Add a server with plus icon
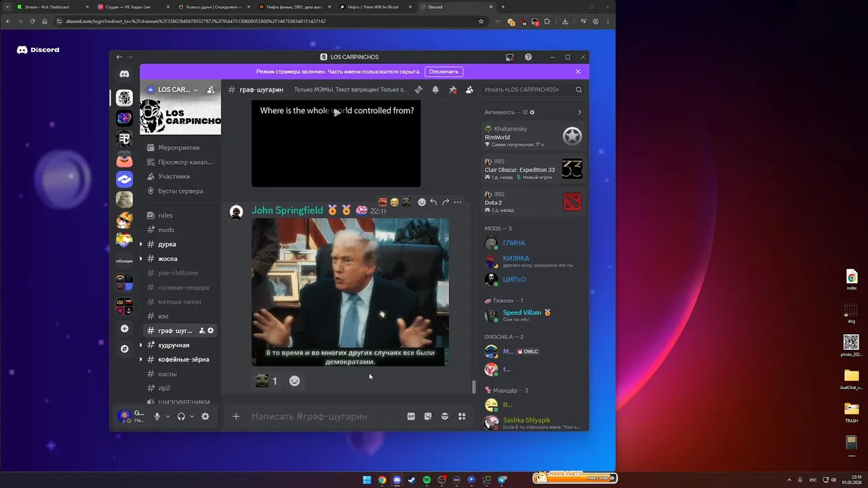This screenshot has width=868, height=488. 124,329
